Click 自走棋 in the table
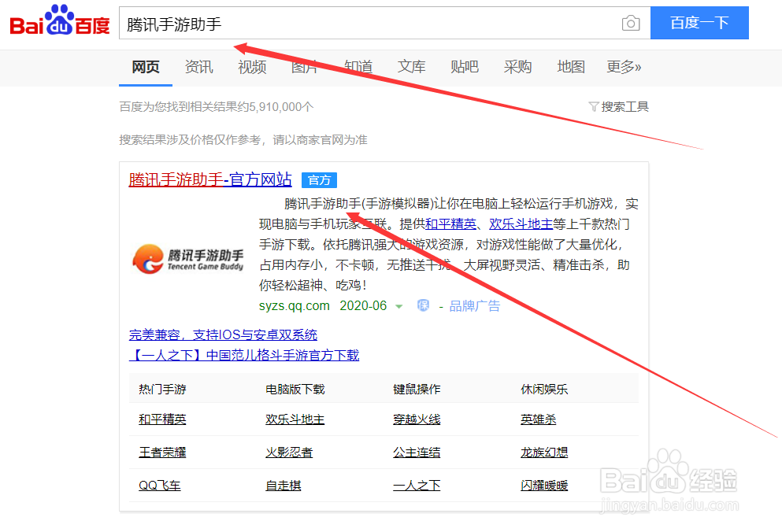 (284, 485)
